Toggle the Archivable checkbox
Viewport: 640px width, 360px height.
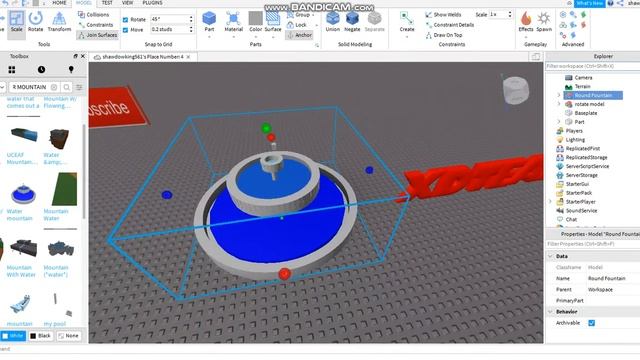tap(591, 323)
